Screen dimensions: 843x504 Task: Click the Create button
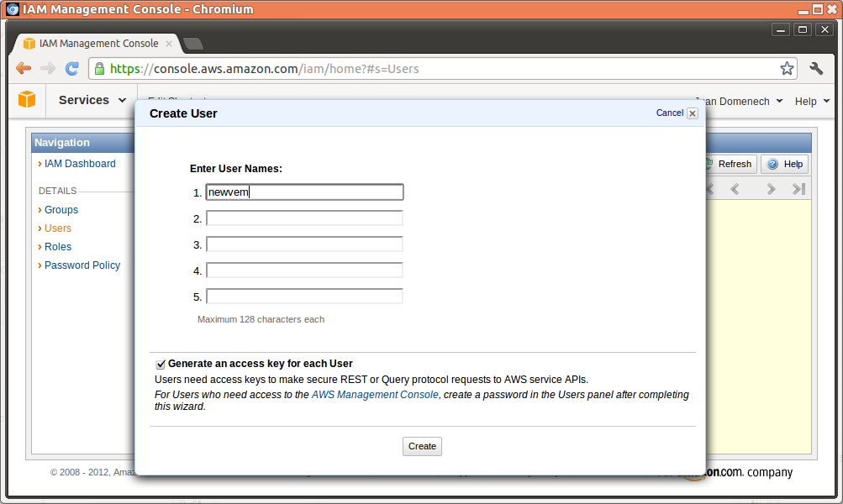(x=421, y=446)
